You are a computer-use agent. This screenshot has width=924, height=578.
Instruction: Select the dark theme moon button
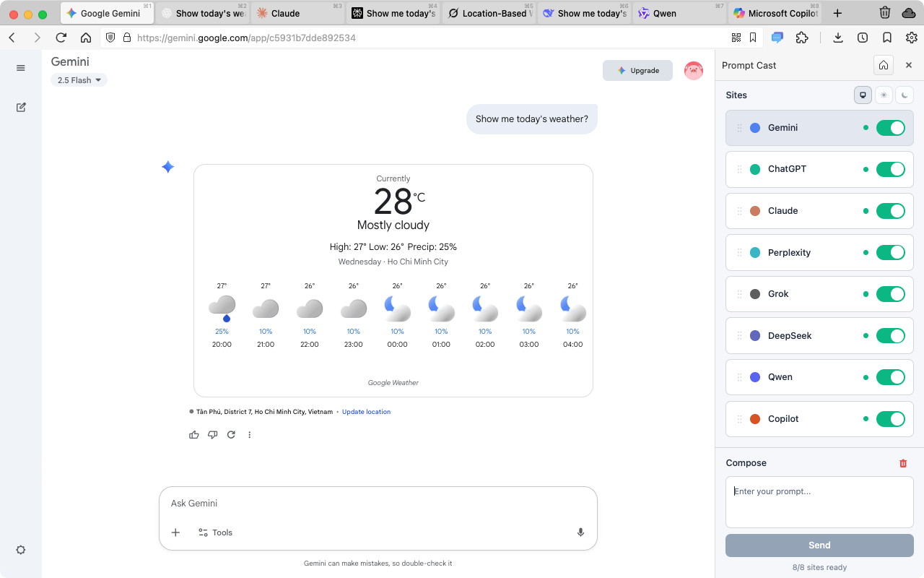[x=905, y=95]
